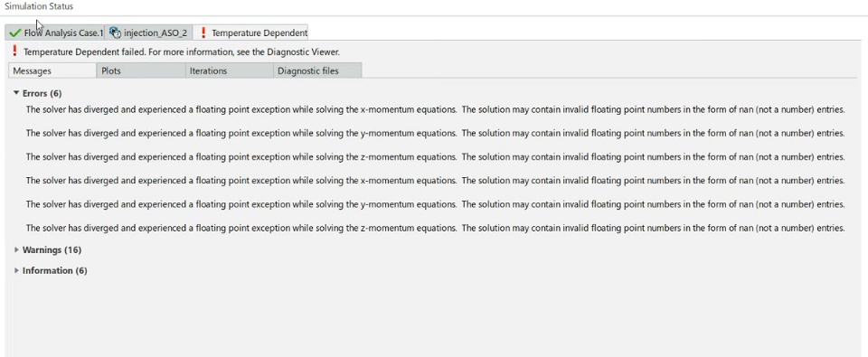Open the Iterations tab
868x357 pixels.
click(x=229, y=70)
